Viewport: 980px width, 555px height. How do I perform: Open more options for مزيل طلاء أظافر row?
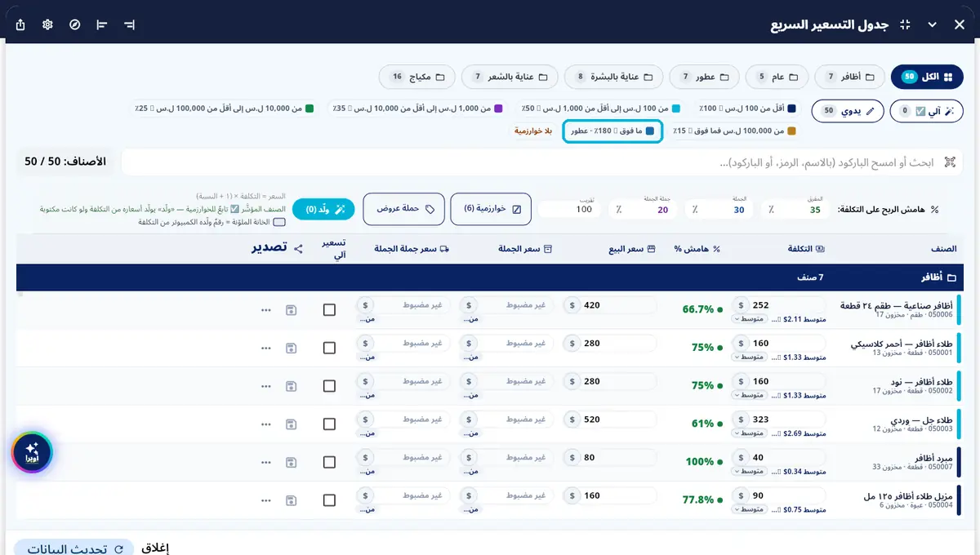[265, 500]
